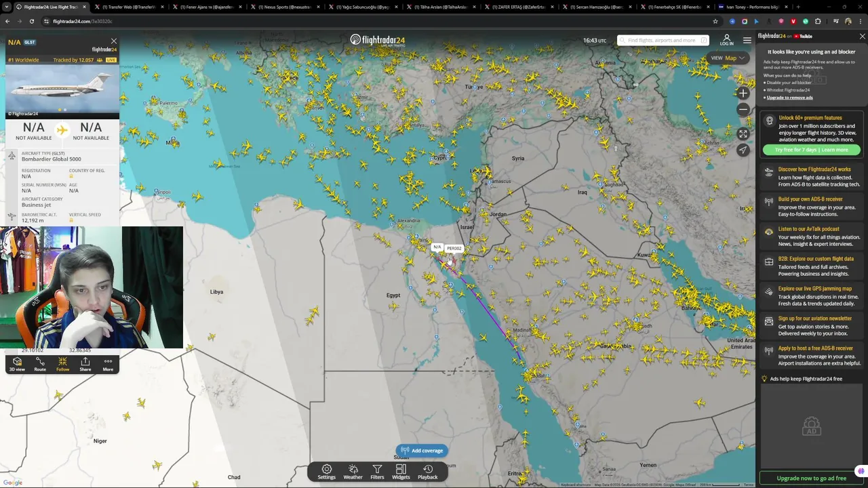The image size is (868, 488).
Task: Open the Filters panel
Action: [x=377, y=472]
